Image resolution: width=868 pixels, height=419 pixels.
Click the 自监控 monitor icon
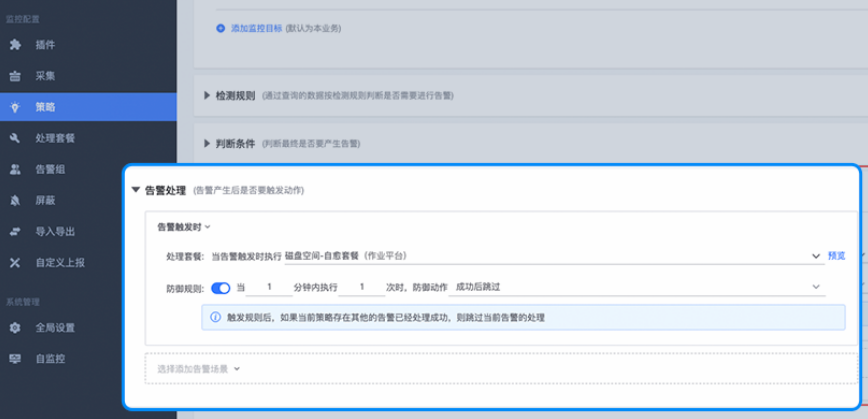15,359
